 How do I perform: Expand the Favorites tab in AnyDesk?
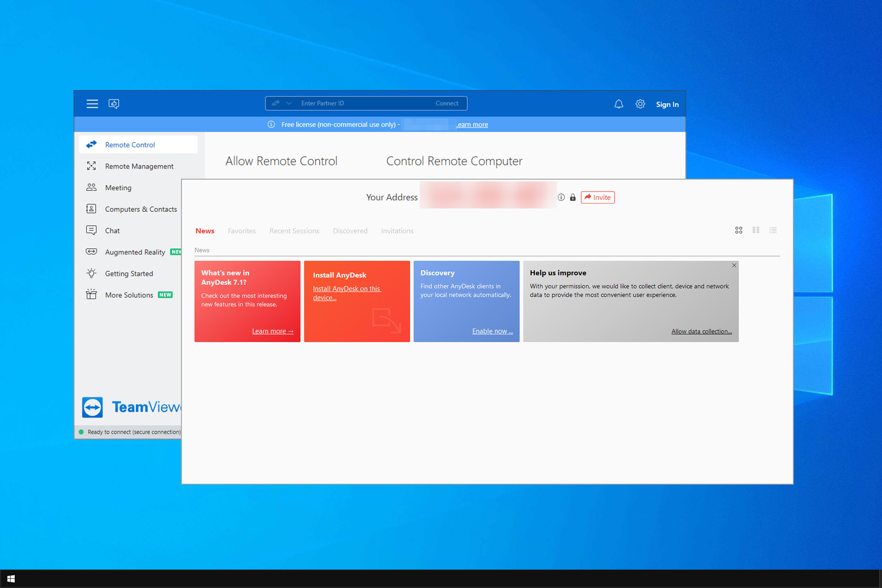coord(242,230)
